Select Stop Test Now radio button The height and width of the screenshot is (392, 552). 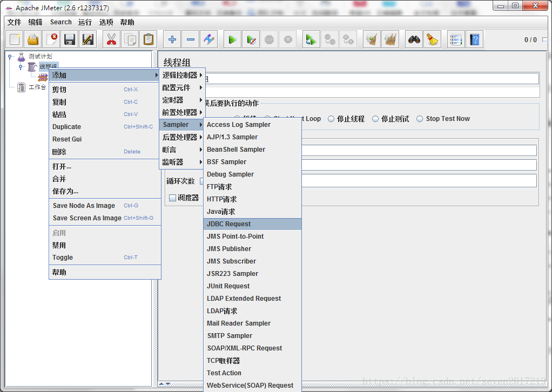point(420,119)
